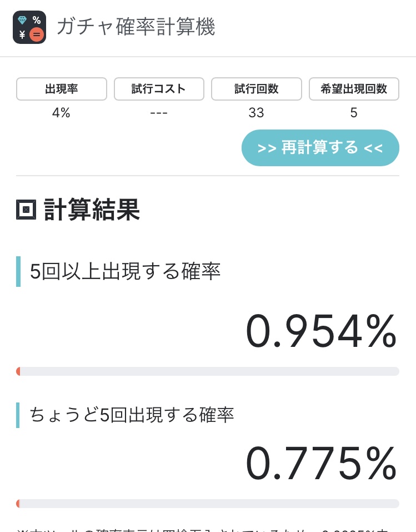416x532 pixels.
Task: Click the gacha calculator app logo
Action: pos(29,27)
